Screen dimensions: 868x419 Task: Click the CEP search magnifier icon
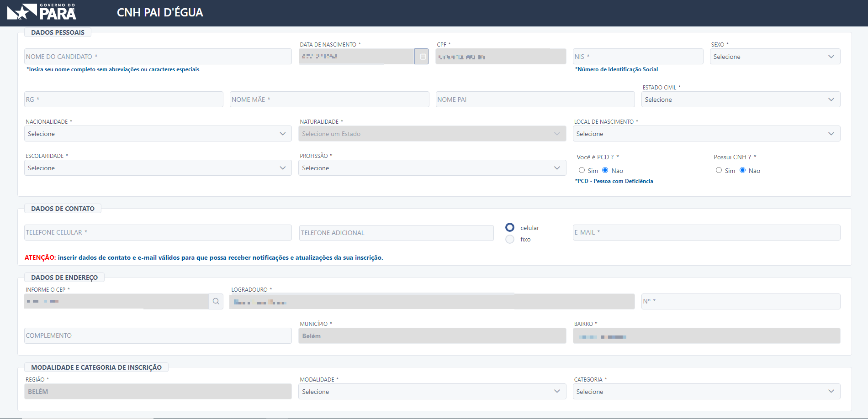tap(216, 301)
